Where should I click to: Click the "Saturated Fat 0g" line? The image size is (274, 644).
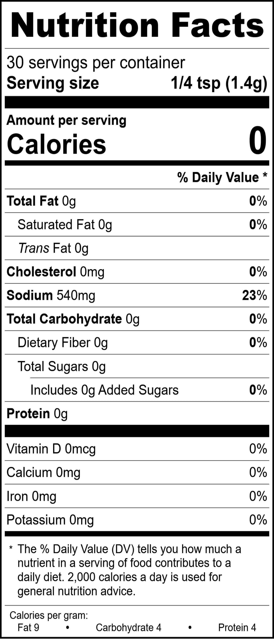tap(65, 225)
